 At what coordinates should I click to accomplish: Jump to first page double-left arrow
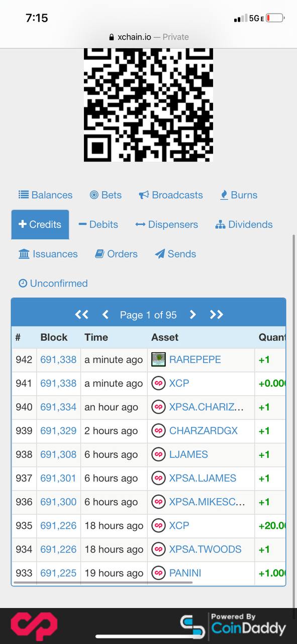(x=81, y=314)
